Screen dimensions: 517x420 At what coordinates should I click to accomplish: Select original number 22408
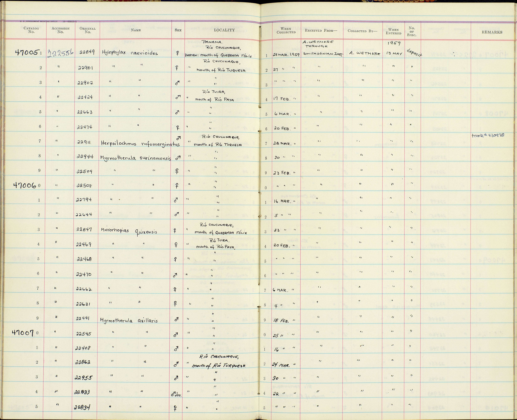click(x=83, y=348)
